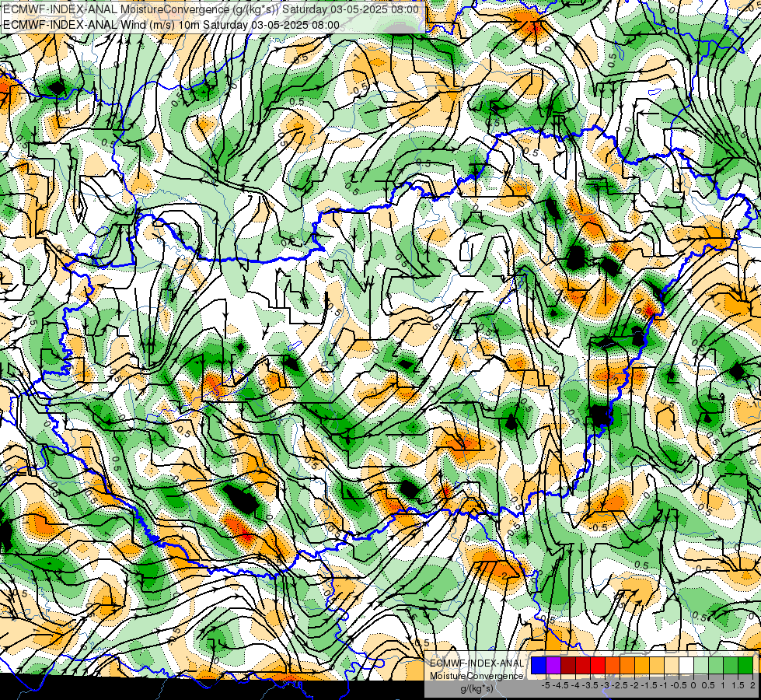
Task: Click the '-2.5' value on the legend scale
Action: [620, 685]
